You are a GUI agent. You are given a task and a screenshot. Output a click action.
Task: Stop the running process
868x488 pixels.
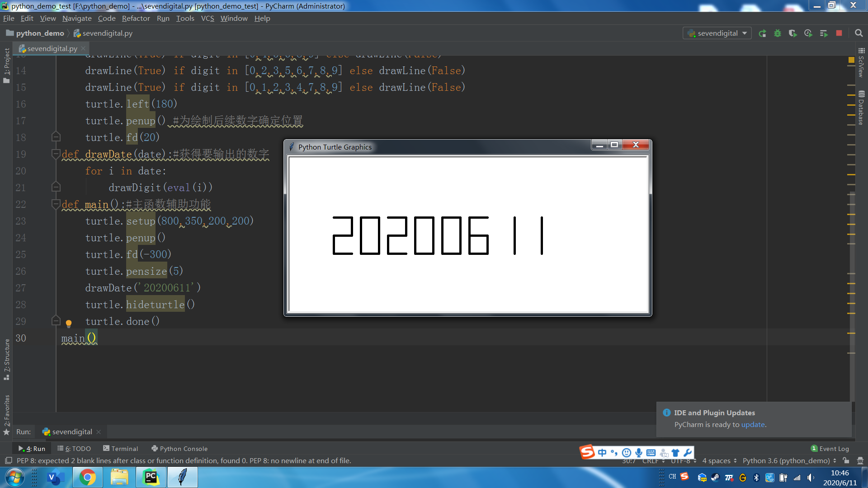click(839, 33)
